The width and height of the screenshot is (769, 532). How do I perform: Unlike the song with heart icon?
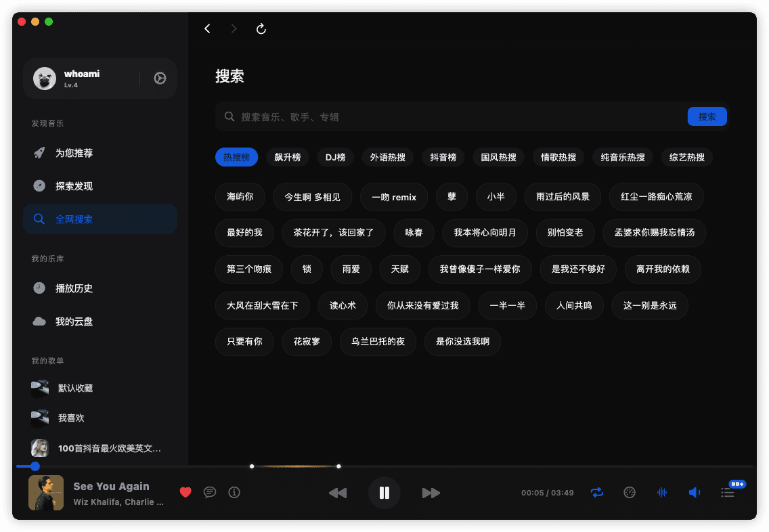coord(185,492)
